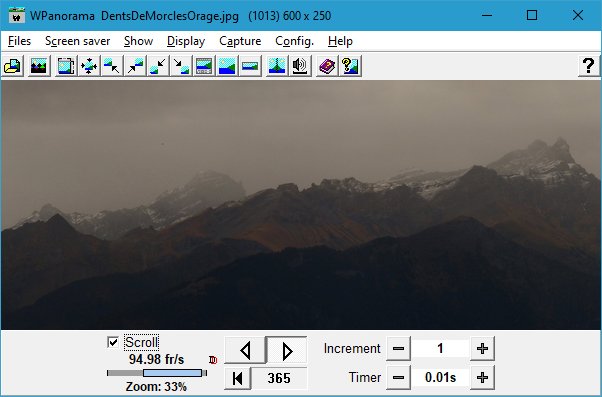Viewport: 602px width, 397px height.
Task: Open the Help menu
Action: pos(340,41)
